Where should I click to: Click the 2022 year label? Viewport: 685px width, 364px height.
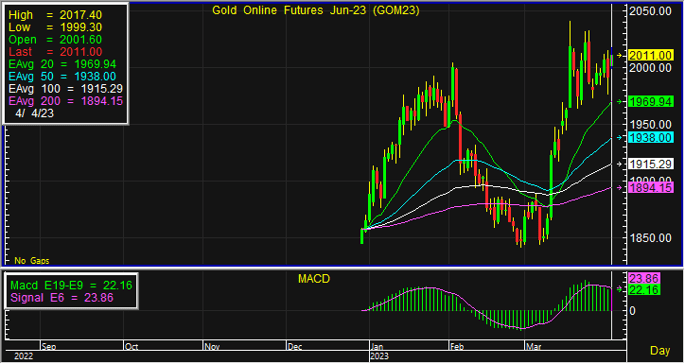23,357
